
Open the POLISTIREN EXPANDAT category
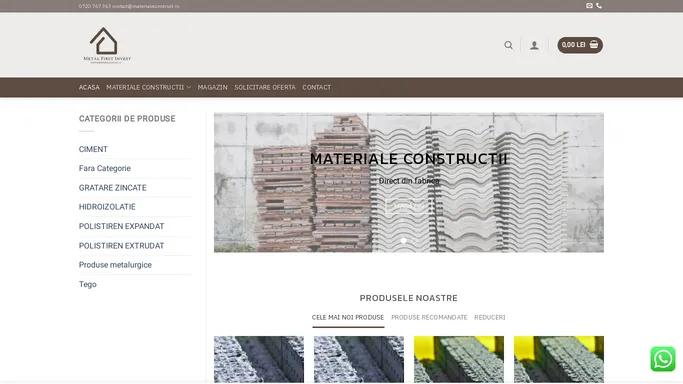click(x=122, y=226)
